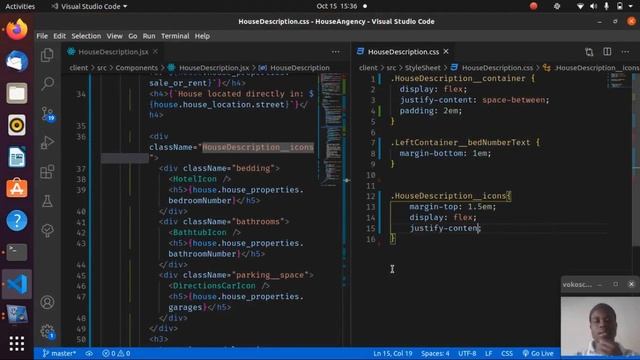
Task: Open the Run and Debug view
Action: click(47, 142)
